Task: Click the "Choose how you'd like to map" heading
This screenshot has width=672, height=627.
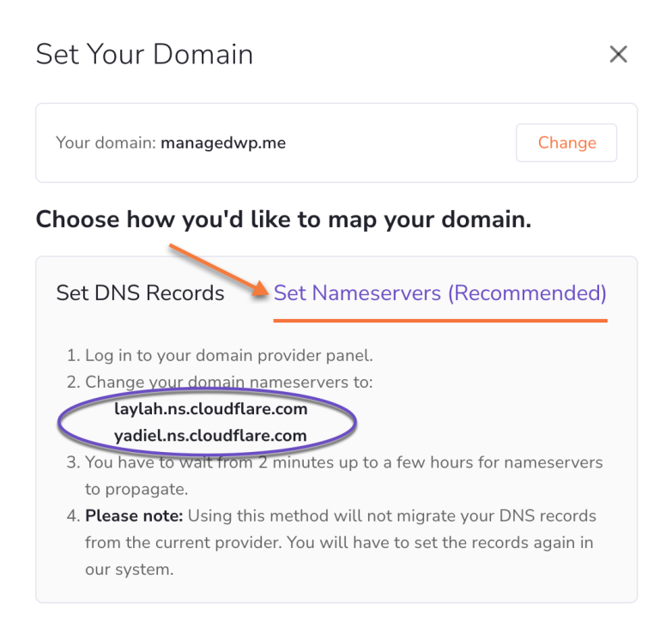Action: point(283,220)
